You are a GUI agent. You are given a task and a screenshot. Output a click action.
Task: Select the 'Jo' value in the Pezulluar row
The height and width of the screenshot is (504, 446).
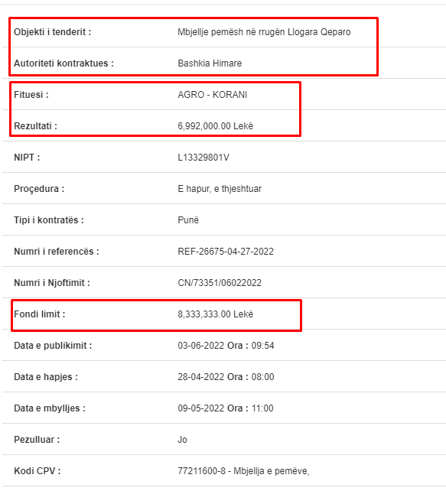(182, 440)
